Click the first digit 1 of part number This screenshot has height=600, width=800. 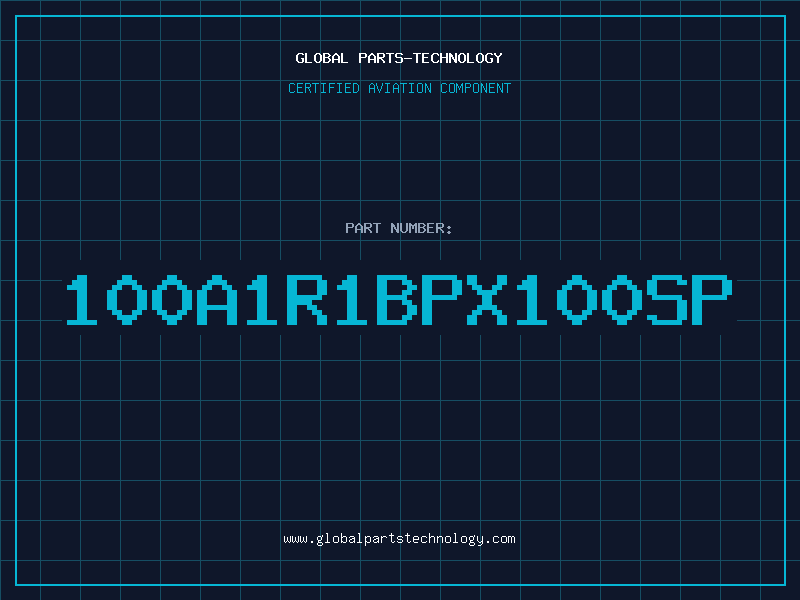point(82,300)
